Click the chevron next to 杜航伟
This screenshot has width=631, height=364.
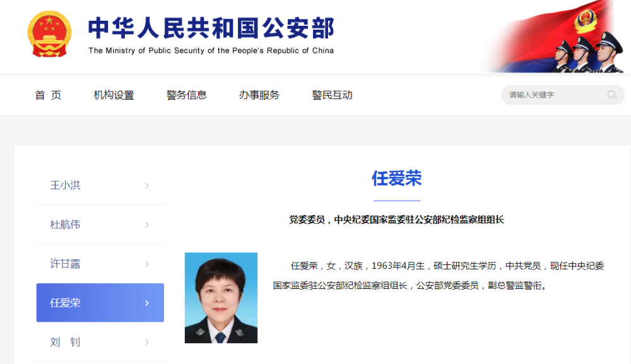point(147,225)
